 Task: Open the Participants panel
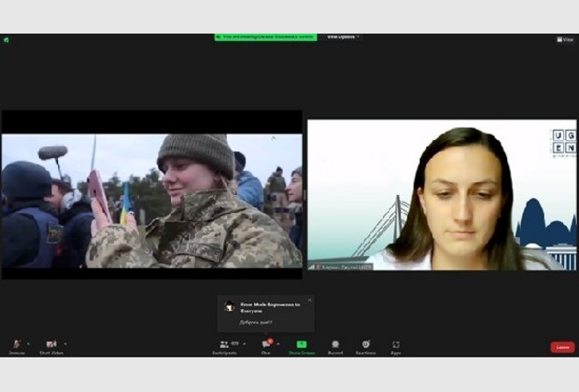tap(224, 344)
